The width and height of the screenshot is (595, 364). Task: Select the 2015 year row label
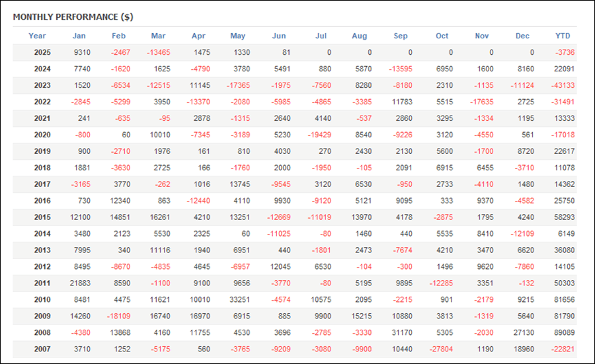[42, 217]
